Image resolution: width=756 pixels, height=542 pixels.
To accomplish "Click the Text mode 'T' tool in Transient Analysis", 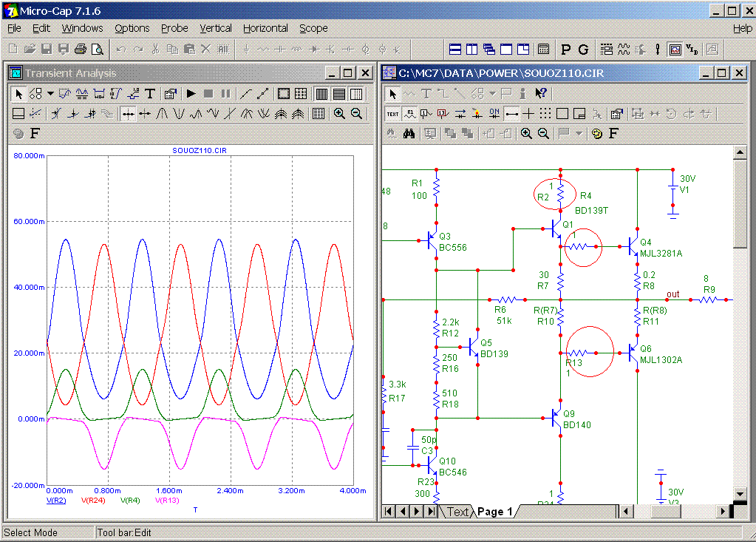I will (150, 94).
